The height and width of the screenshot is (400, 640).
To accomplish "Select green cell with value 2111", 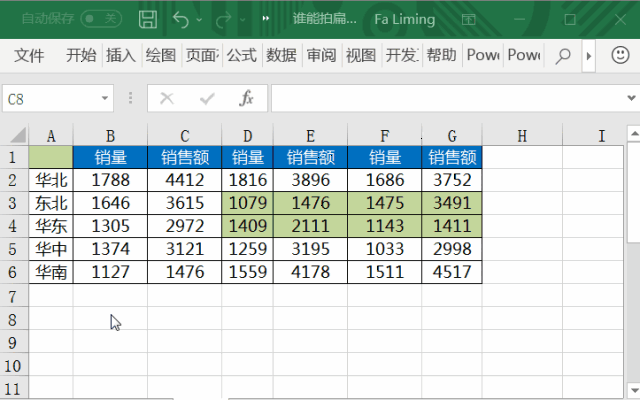I will pos(310,226).
